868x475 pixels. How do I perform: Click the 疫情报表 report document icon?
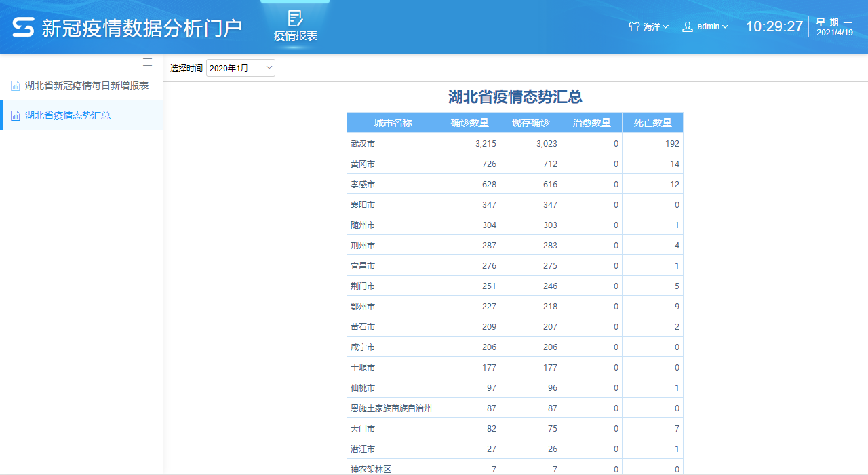coord(295,18)
